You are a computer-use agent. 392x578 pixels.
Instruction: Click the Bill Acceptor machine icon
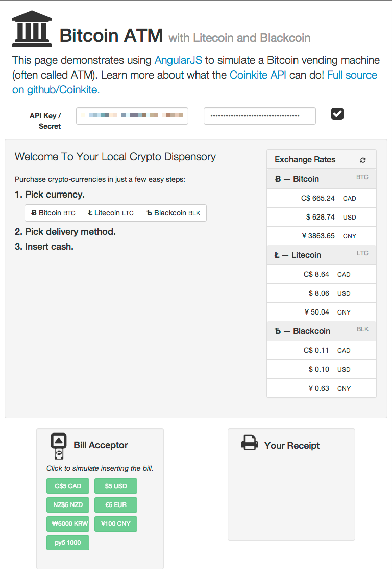59,446
